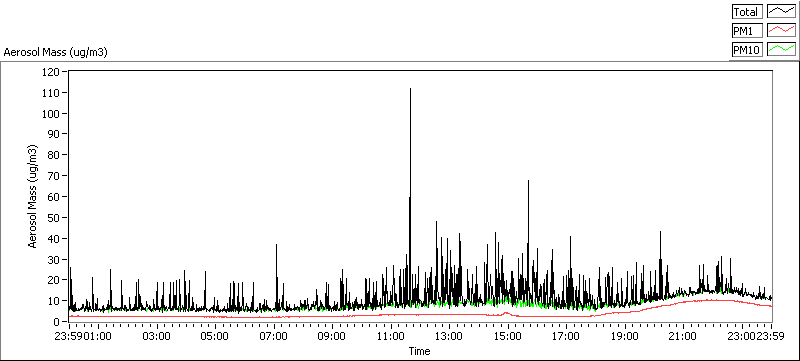Click the spike peak near 68 after 15:00
The image size is (800, 361).
(529, 181)
